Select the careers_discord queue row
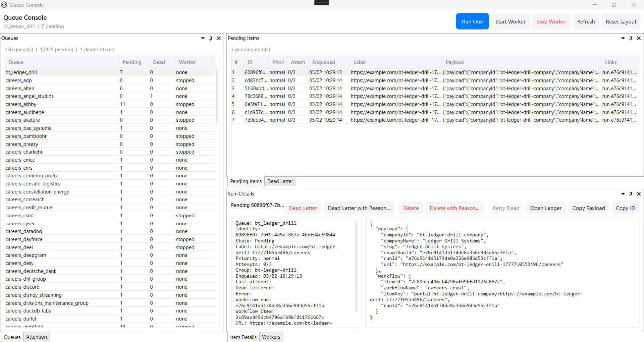 [110, 287]
